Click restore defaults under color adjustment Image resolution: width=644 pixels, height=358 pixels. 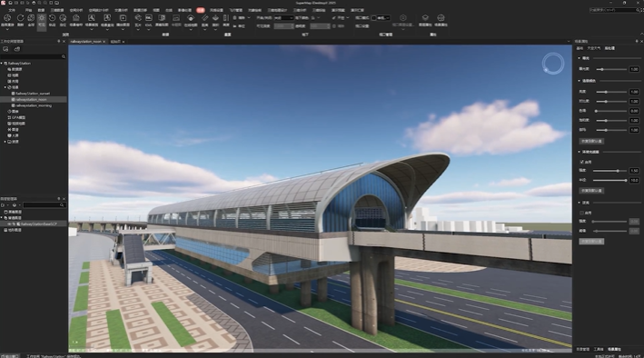591,141
